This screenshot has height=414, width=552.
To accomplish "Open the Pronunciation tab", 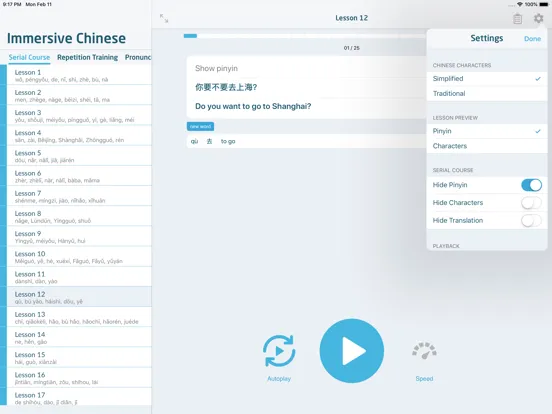I will pos(138,57).
